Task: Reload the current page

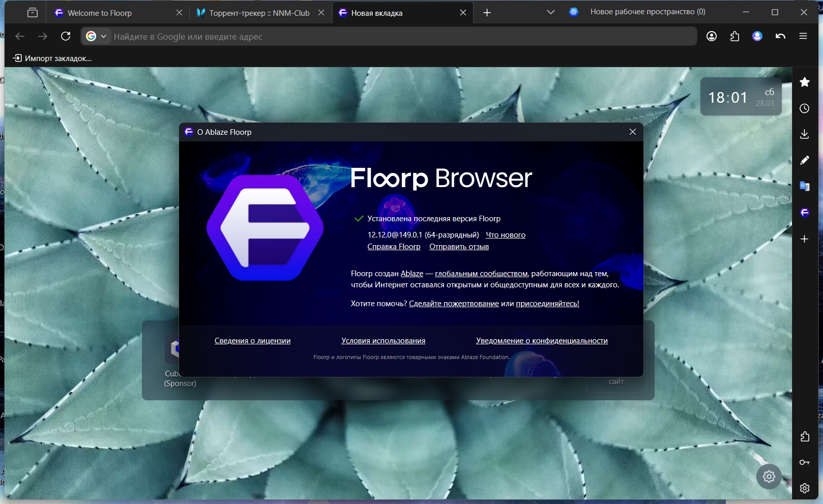Action: tap(66, 36)
